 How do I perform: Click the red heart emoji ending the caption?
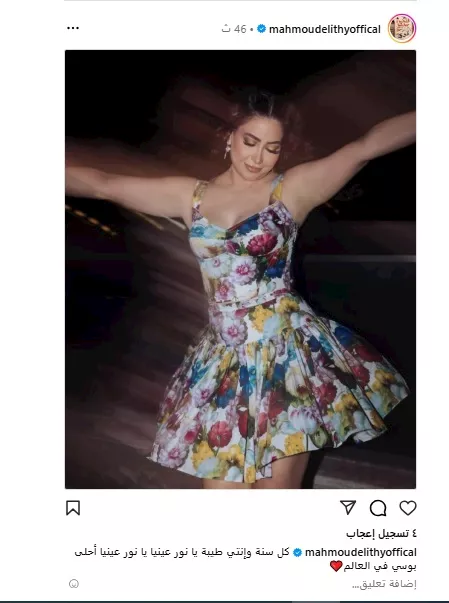336,566
